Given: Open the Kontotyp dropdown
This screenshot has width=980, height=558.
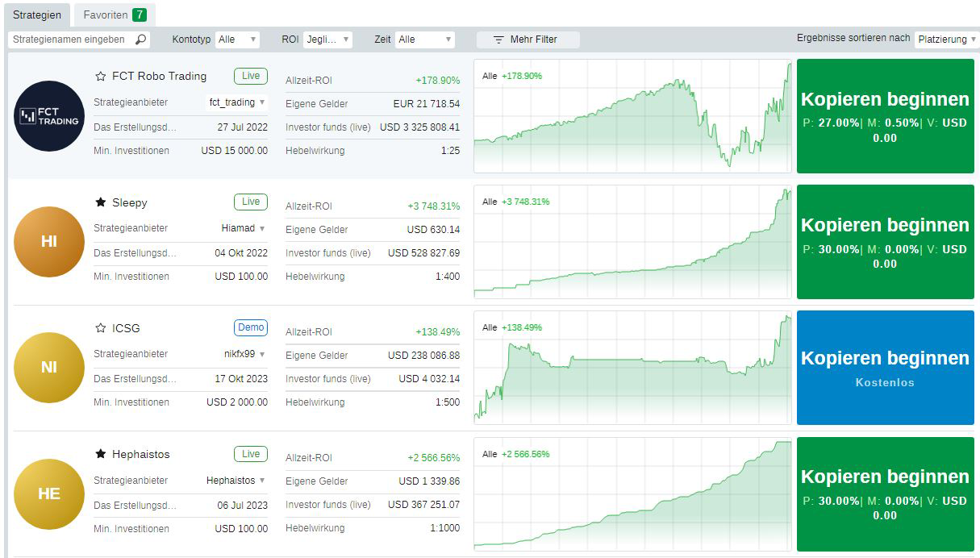Looking at the screenshot, I should (237, 40).
